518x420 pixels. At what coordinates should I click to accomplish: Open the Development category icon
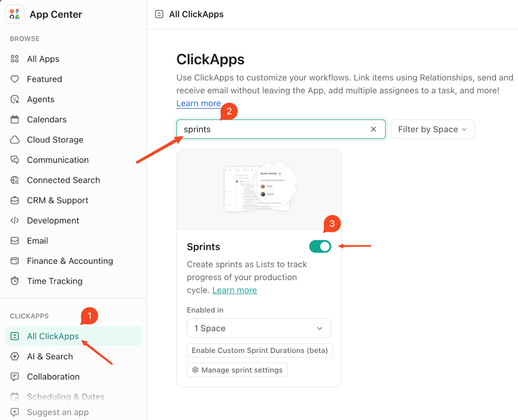click(14, 220)
